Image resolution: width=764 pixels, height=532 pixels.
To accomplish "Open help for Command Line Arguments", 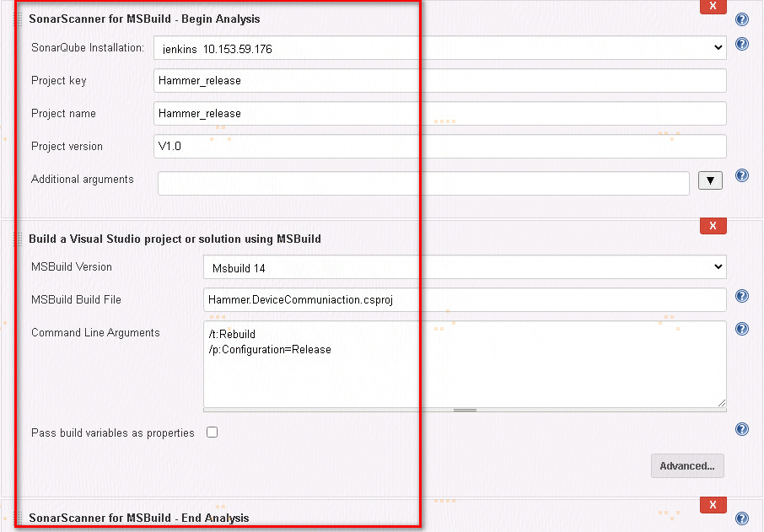I will (741, 329).
